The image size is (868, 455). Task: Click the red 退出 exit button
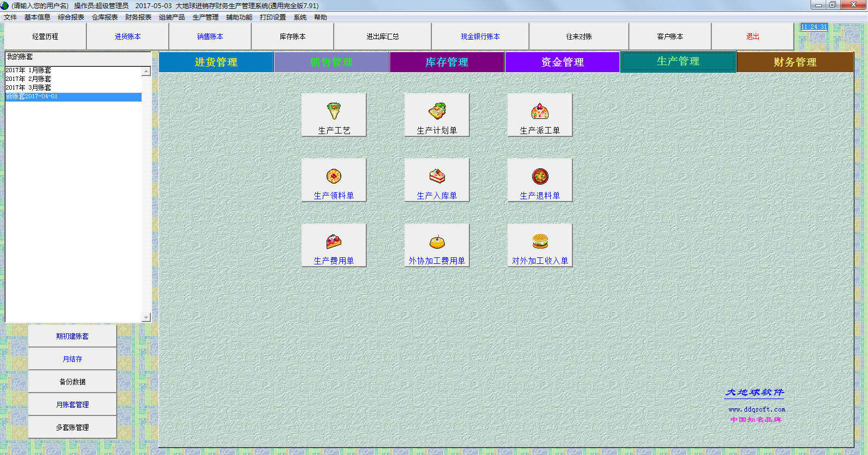(x=752, y=36)
